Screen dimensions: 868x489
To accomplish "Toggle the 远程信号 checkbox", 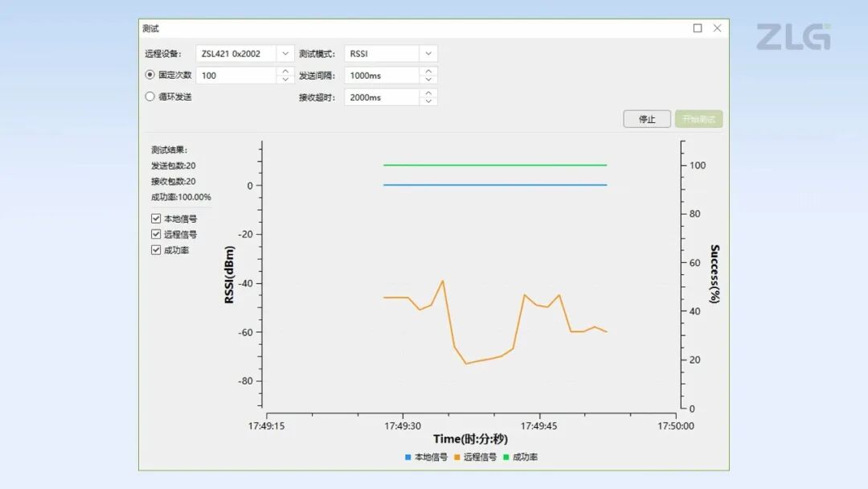I will 156,234.
